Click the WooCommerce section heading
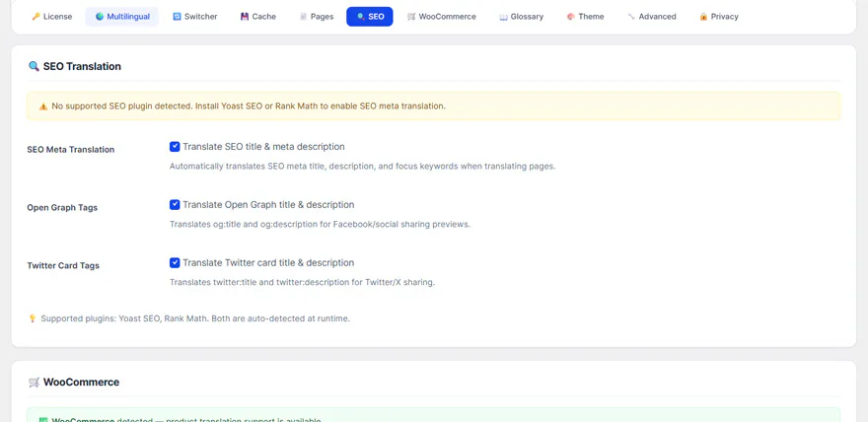Screen dimensions: 868x422 pos(81,383)
